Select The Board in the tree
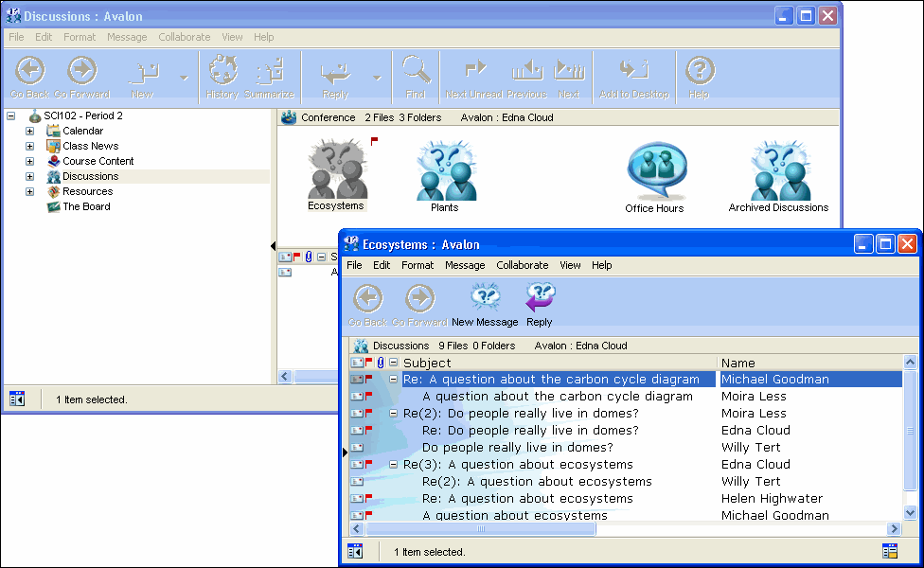The image size is (924, 568). coord(86,206)
